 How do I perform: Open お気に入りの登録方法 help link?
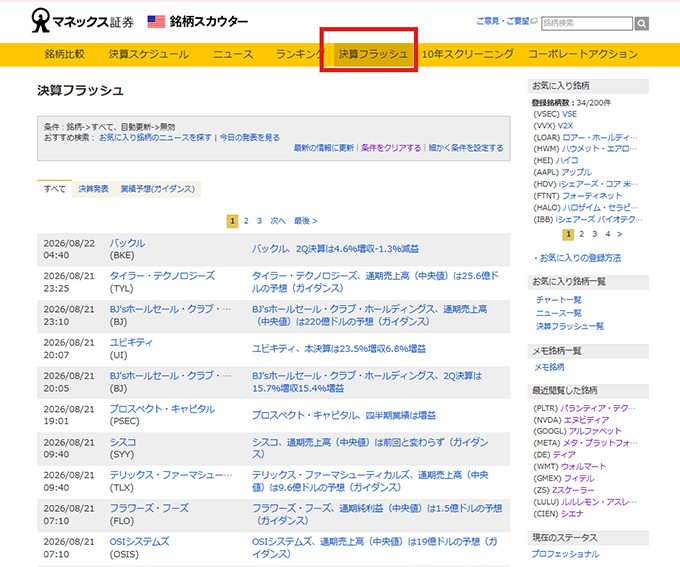click(x=580, y=258)
